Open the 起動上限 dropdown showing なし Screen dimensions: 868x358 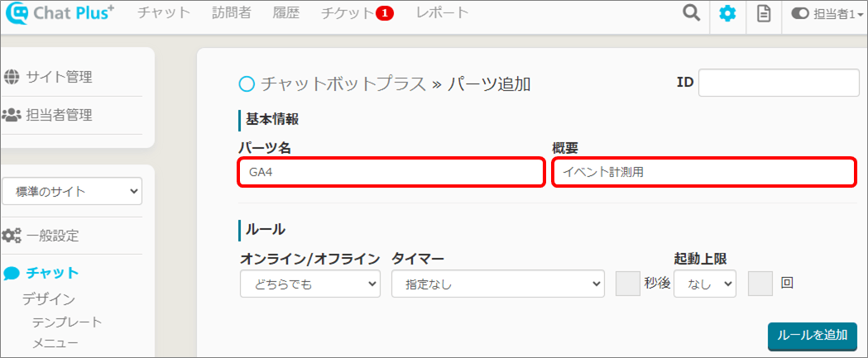coord(705,284)
